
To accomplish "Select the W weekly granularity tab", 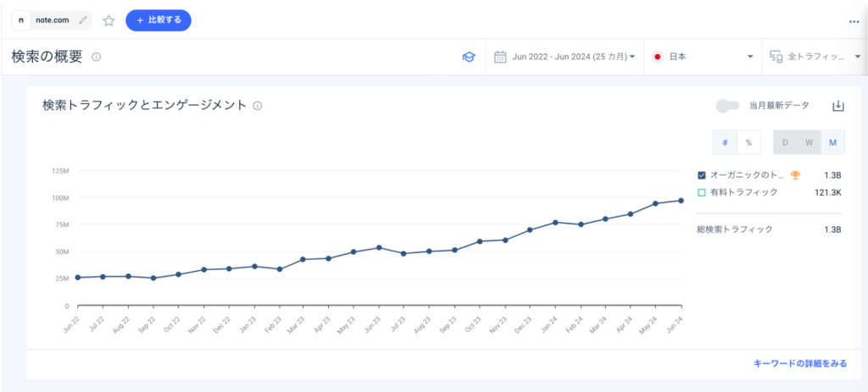I will [809, 142].
